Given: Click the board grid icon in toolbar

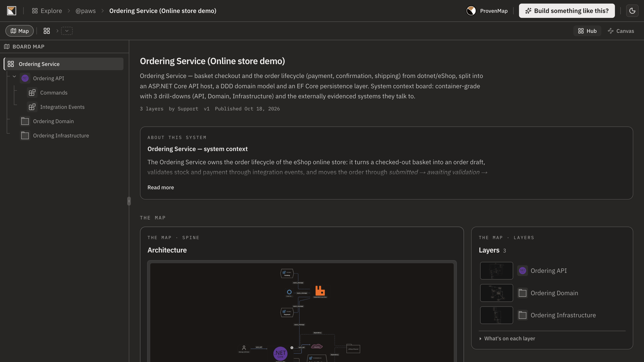Looking at the screenshot, I should coord(47,31).
